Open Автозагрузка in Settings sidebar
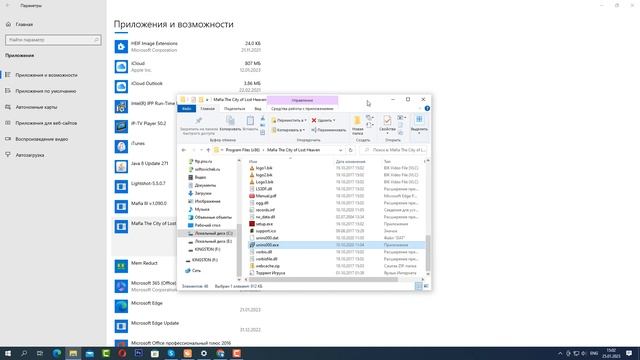The height and width of the screenshot is (360, 640). pos(29,155)
